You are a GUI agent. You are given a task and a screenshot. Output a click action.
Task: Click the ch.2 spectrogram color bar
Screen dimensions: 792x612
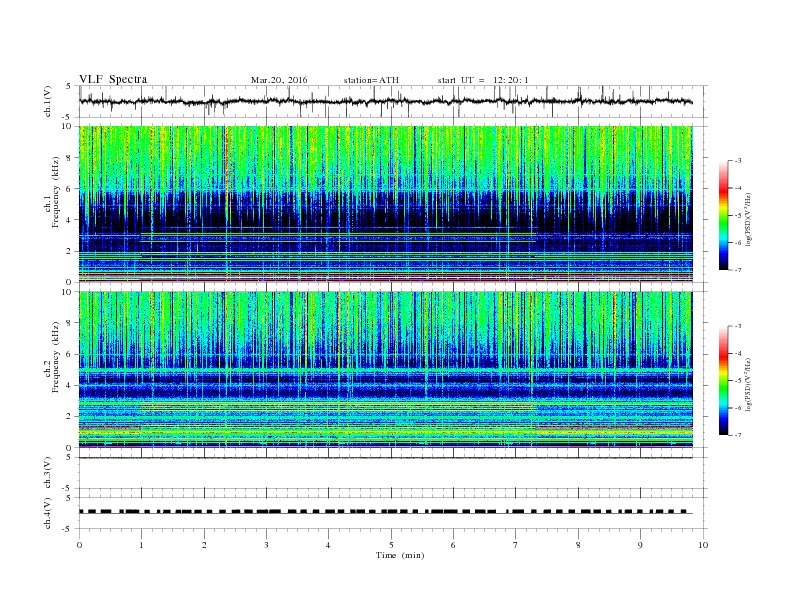click(x=724, y=380)
